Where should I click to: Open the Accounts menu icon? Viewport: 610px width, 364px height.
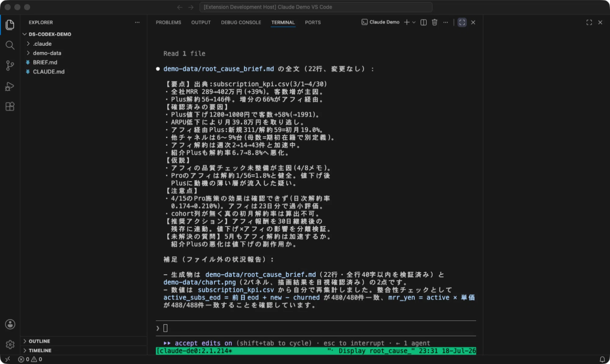pyautogui.click(x=10, y=324)
